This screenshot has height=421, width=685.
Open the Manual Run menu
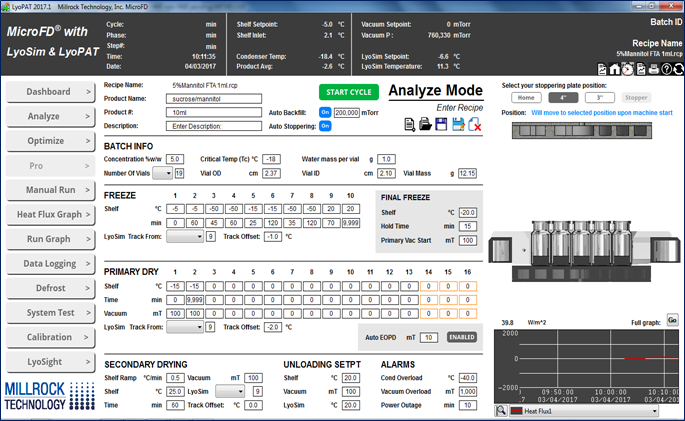pyautogui.click(x=50, y=190)
